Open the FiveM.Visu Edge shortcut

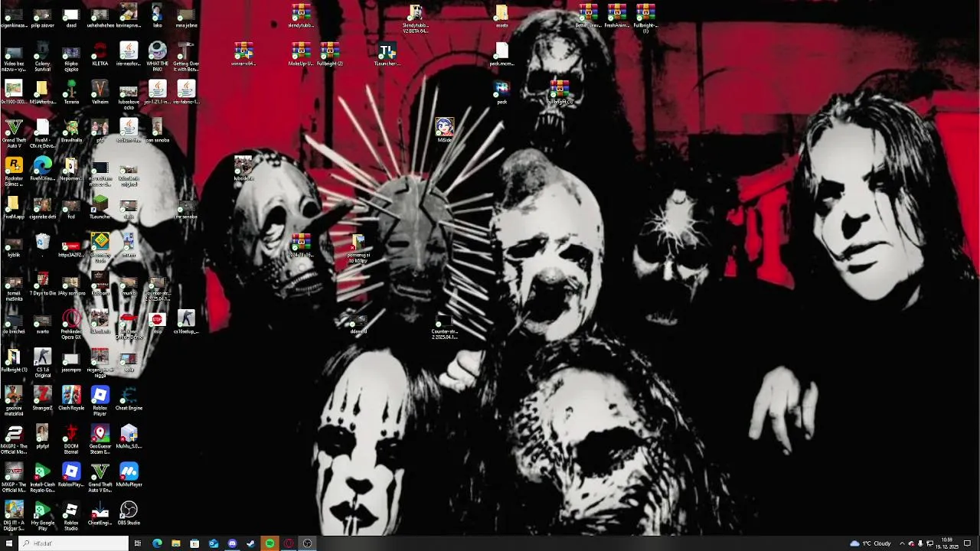coord(42,170)
